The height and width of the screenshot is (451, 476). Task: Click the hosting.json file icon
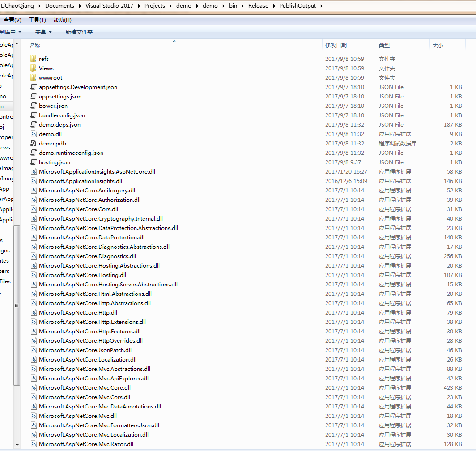point(34,162)
